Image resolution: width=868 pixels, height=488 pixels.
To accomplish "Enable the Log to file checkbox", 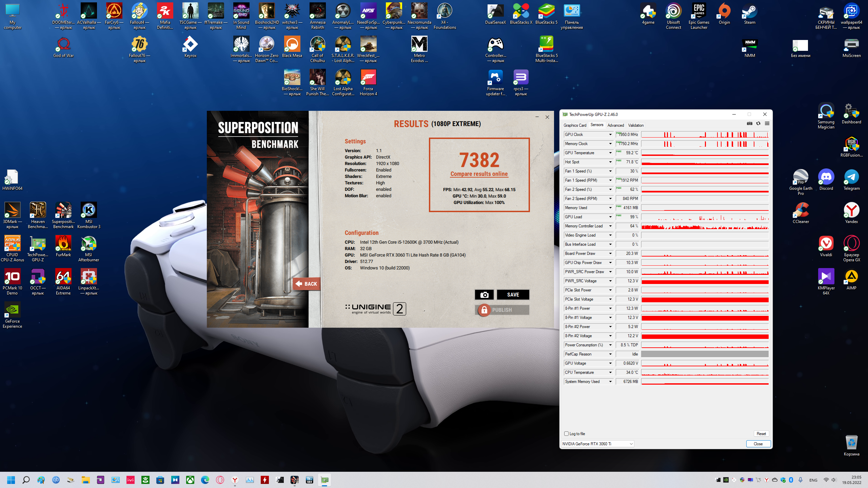I will click(566, 433).
